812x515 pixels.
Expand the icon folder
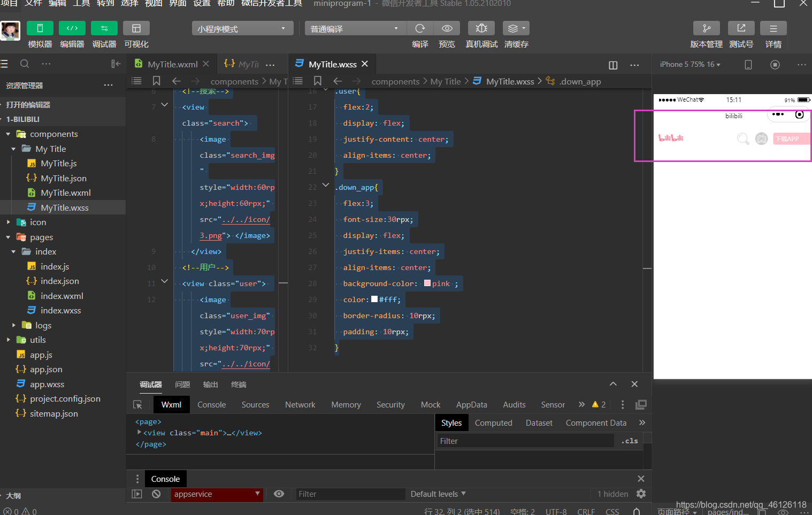coord(8,222)
